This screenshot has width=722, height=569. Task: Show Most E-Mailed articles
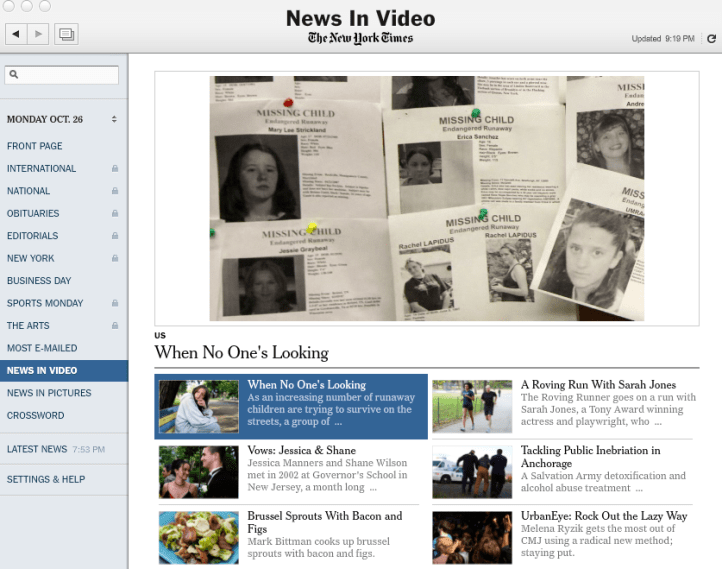42,348
